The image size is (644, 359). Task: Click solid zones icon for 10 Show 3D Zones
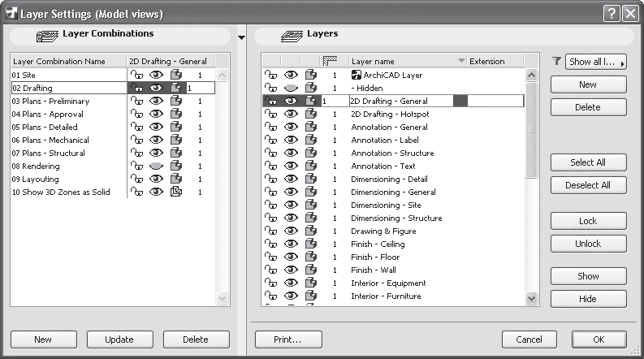coord(176,192)
